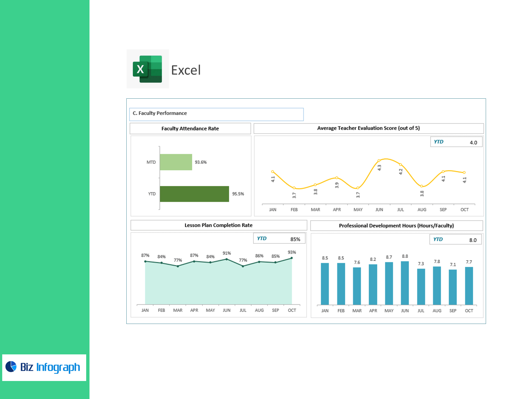Click the dark green YTD attendance bar
This screenshot has height=399, width=532.
click(194, 194)
